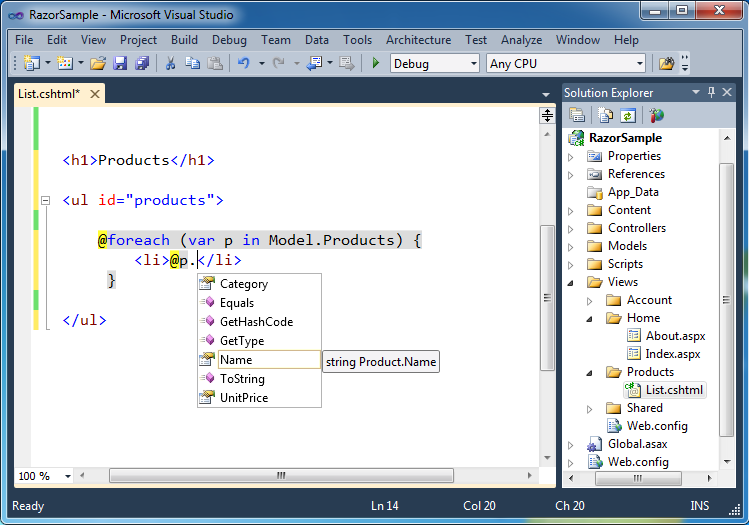This screenshot has width=749, height=525.
Task: Select Index.aspx in Solution Explorer
Action: [673, 354]
